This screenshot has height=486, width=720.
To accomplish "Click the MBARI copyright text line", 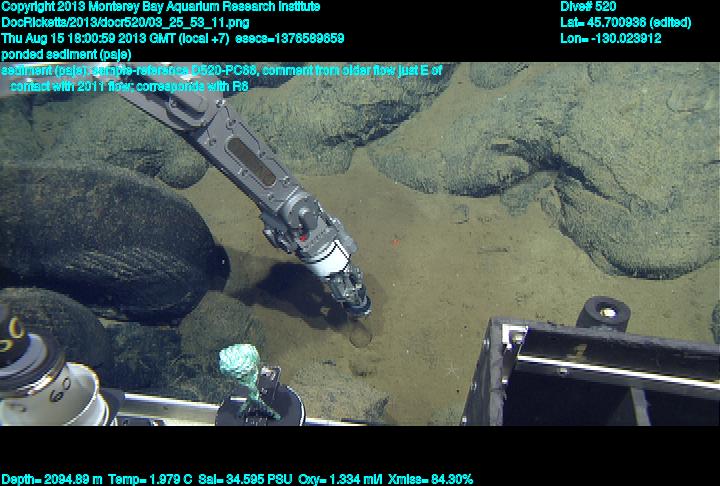I will (160, 6).
